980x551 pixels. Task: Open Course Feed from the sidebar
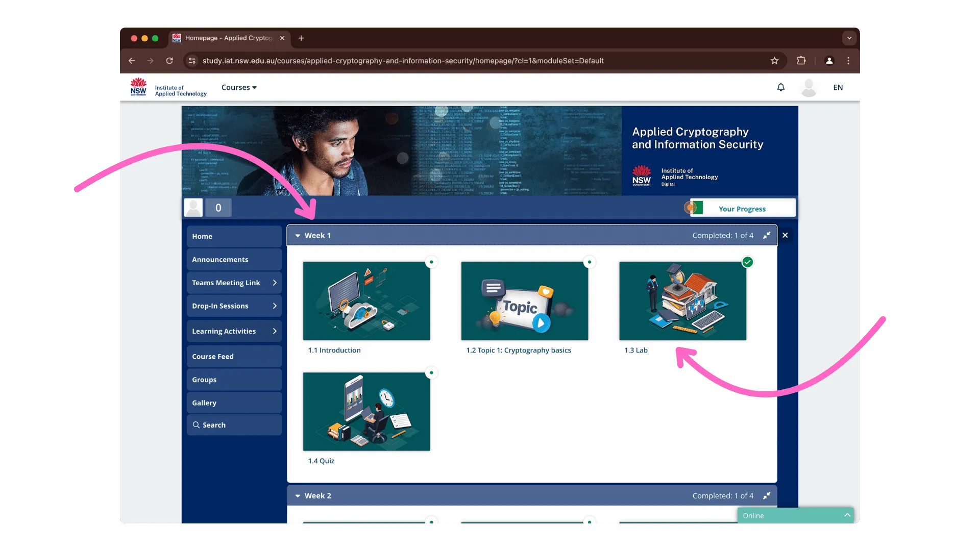click(213, 357)
